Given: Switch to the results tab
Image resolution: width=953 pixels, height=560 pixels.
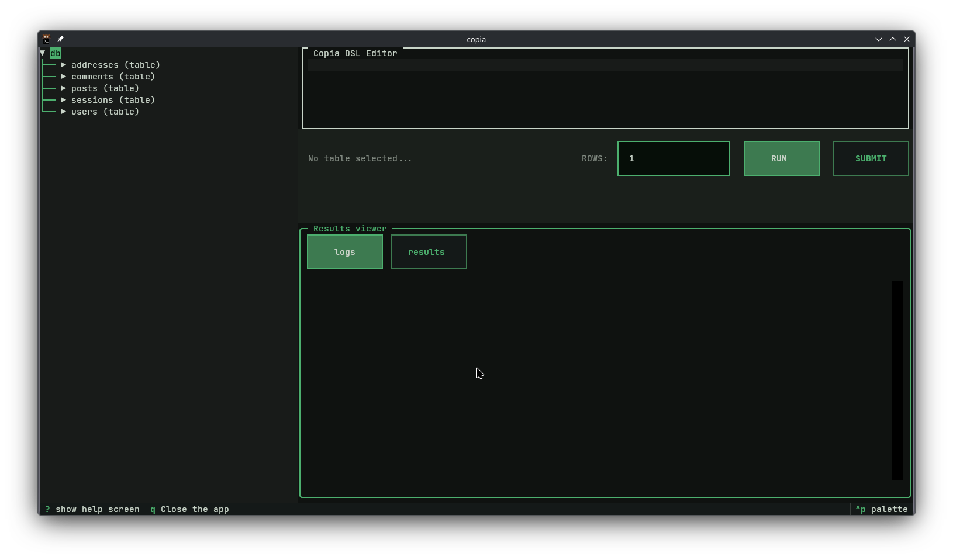Looking at the screenshot, I should point(428,252).
